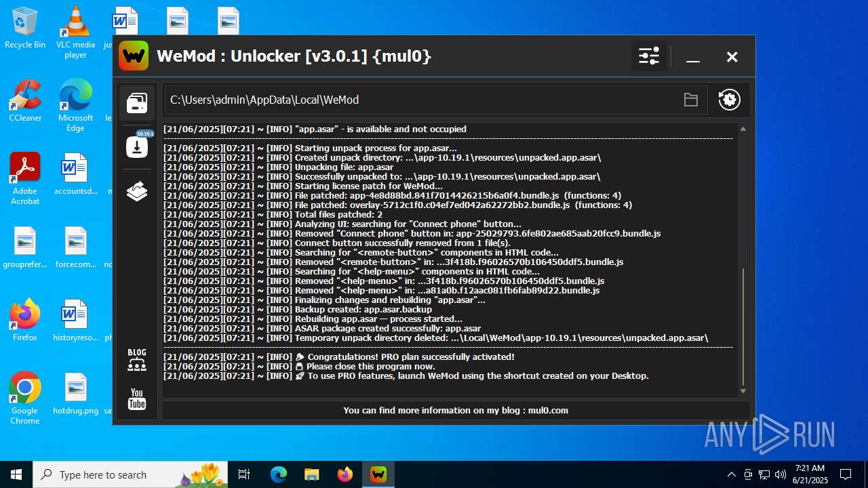The height and width of the screenshot is (488, 868).
Task: Select the grouprefer image file icon
Action: tap(25, 247)
